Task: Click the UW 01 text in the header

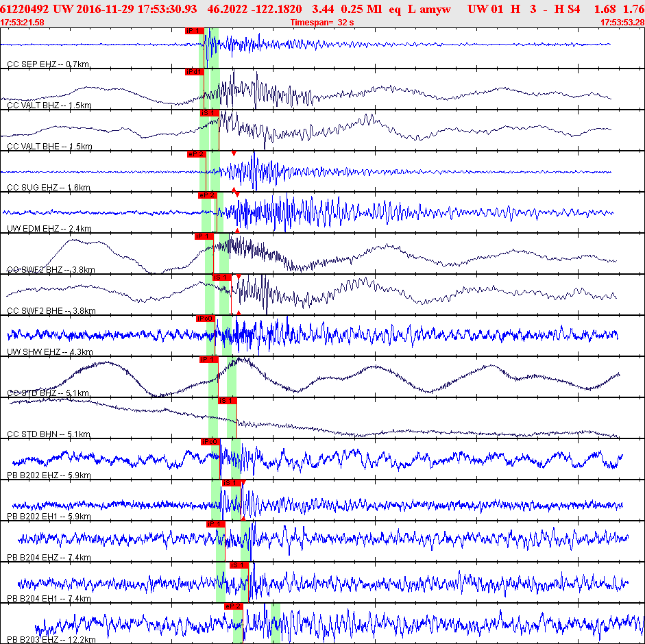Action: pos(485,9)
